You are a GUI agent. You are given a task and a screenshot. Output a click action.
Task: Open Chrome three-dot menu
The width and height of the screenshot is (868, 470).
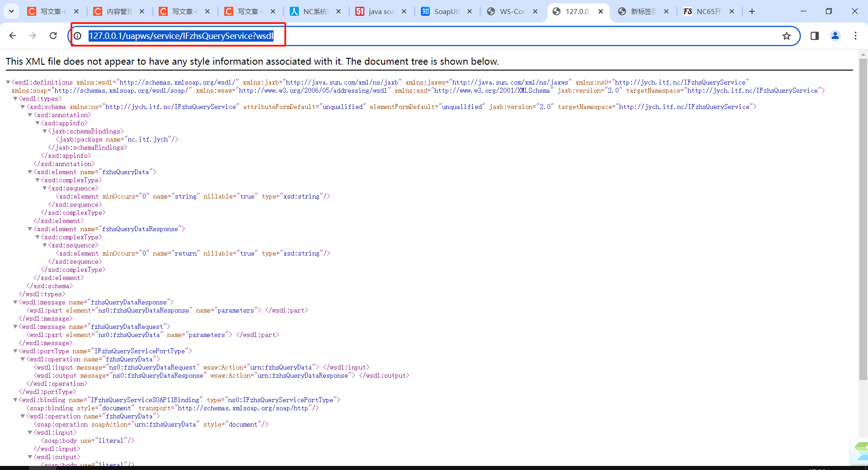(x=855, y=36)
